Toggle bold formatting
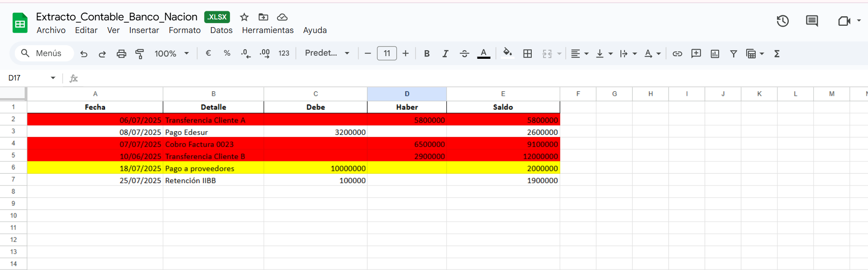This screenshot has height=270, width=868. 427,53
